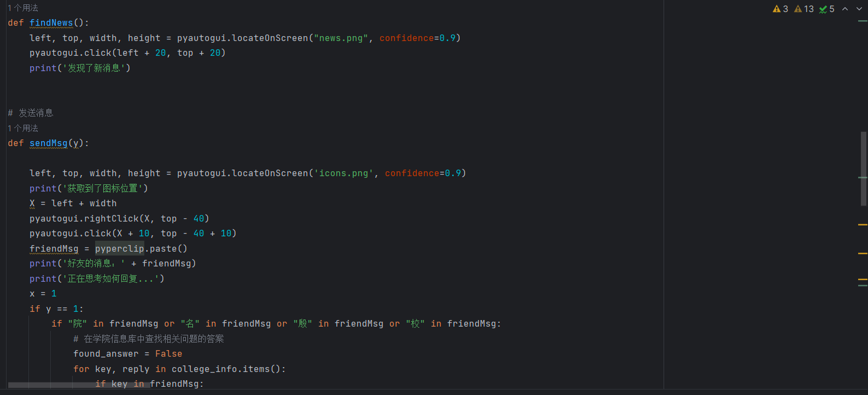
Task: Click the found_answer variable
Action: [x=106, y=354]
